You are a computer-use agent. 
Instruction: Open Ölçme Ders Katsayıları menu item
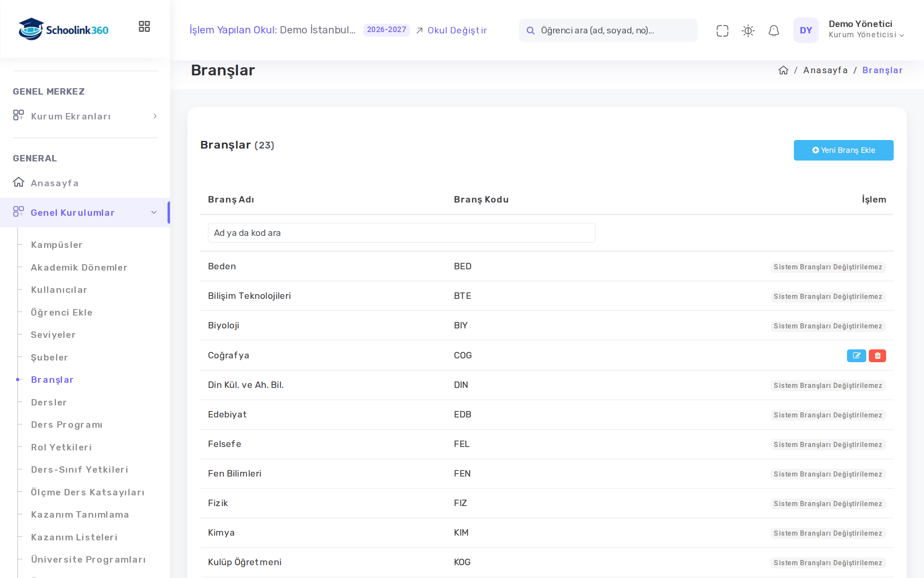87,492
